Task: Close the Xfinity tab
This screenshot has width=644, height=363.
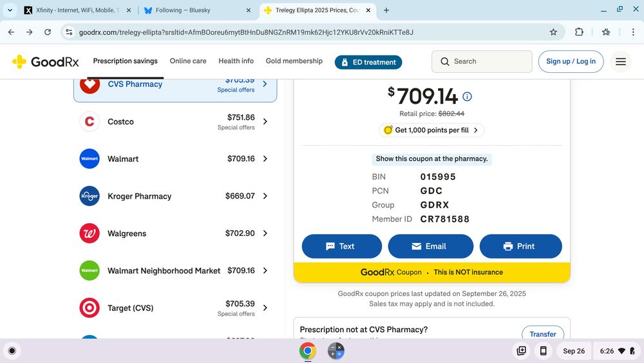Action: 129,10
